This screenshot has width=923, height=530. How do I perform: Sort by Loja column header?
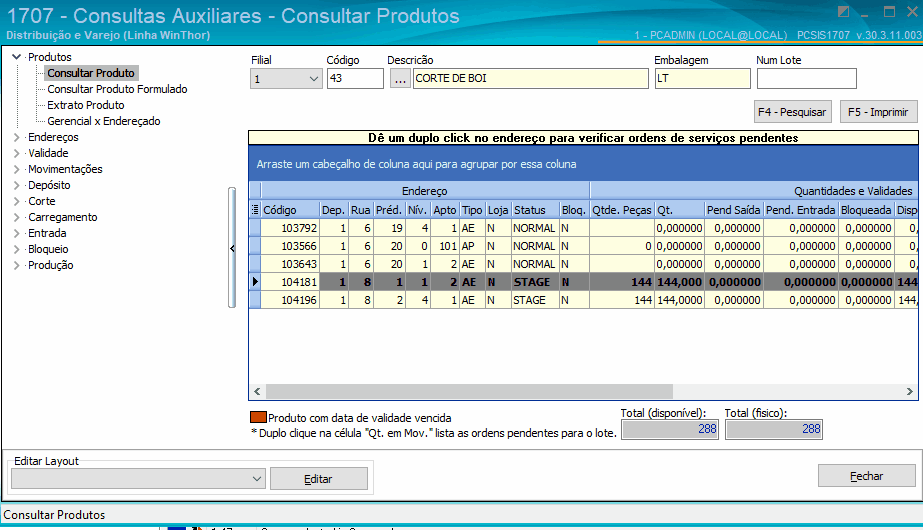point(498,210)
